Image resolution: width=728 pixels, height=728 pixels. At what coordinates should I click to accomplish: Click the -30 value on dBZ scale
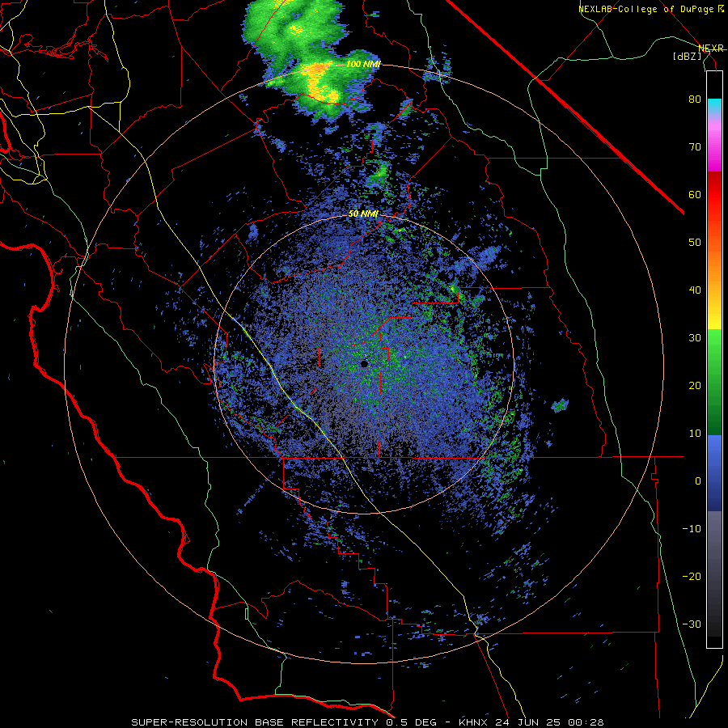(x=692, y=624)
